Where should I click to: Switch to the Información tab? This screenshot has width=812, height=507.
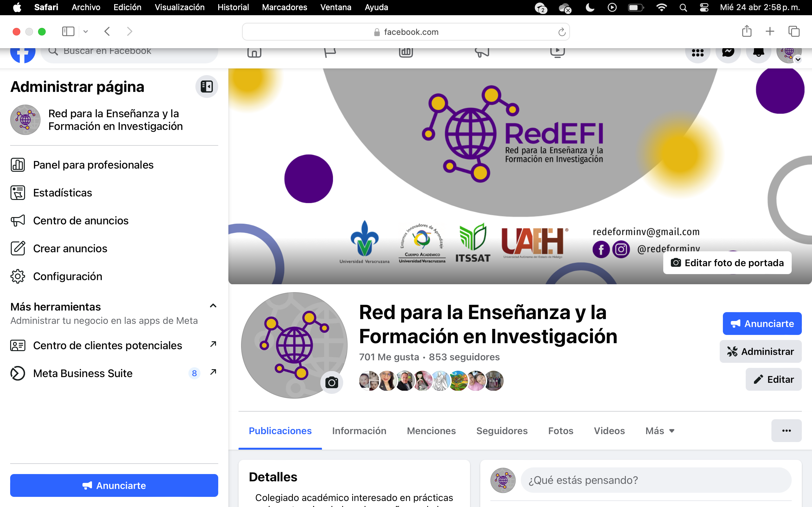pyautogui.click(x=359, y=431)
